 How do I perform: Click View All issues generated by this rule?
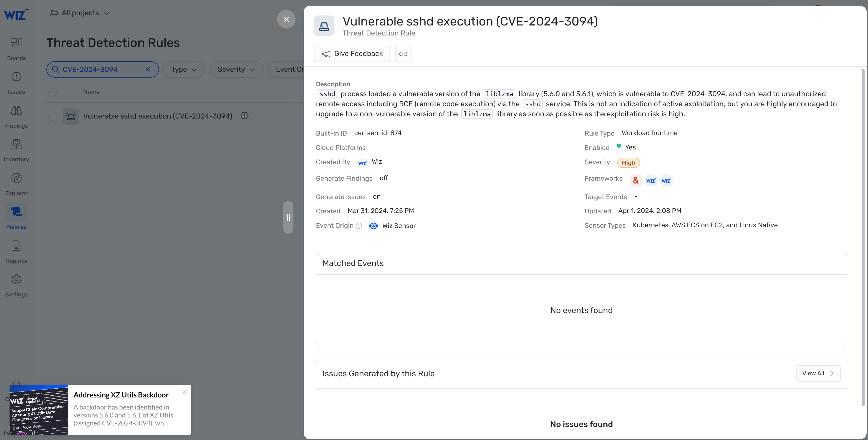(x=818, y=373)
